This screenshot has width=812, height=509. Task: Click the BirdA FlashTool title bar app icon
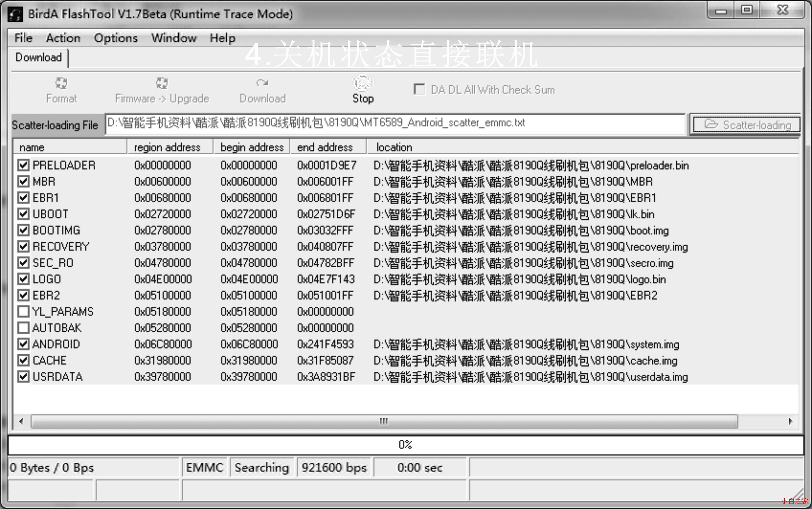tap(16, 14)
